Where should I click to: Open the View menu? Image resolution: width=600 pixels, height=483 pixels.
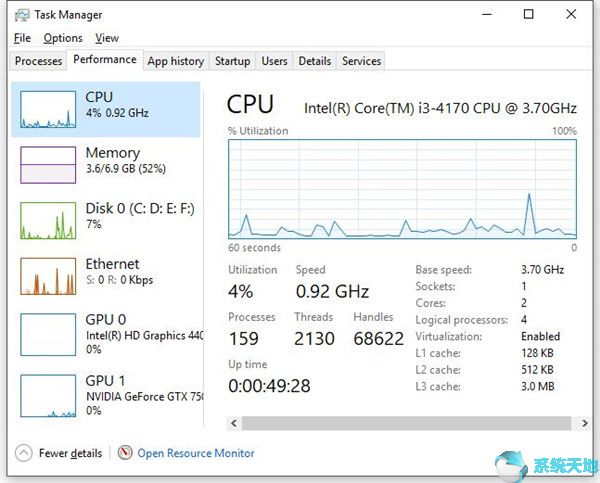107,38
